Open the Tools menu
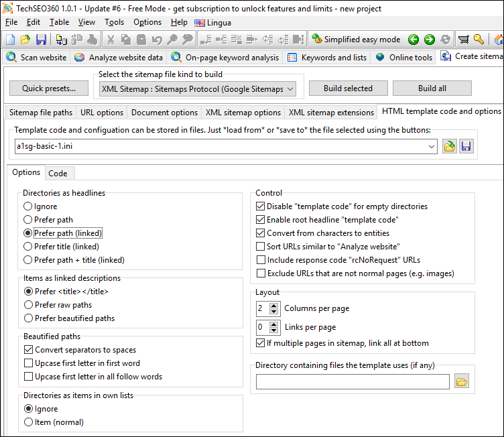The height and width of the screenshot is (437, 504). pyautogui.click(x=114, y=22)
